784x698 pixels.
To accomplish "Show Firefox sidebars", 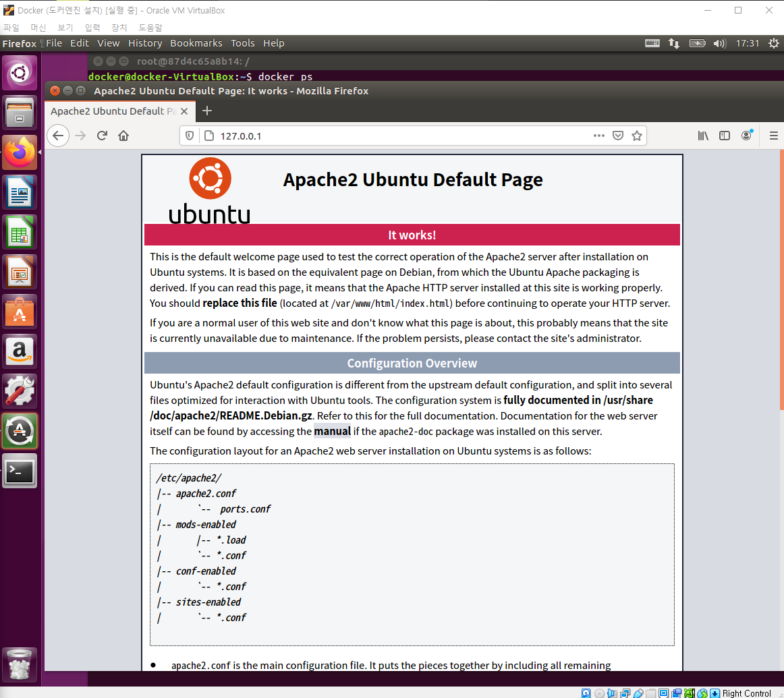I will click(725, 136).
